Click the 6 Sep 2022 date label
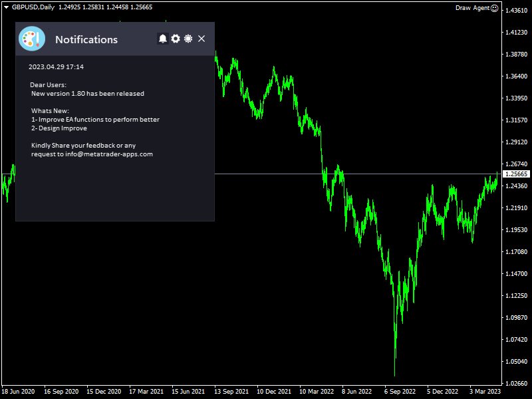 pos(399,392)
